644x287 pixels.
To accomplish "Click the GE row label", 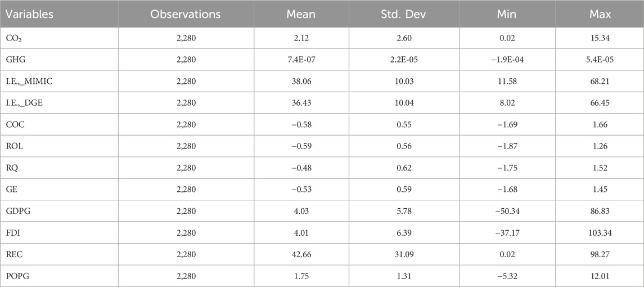I will 15,189.
